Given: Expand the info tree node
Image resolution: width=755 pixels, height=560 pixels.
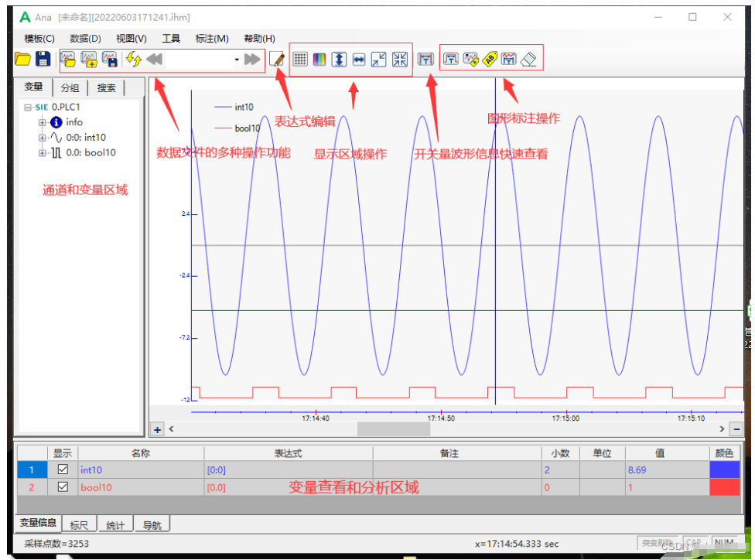Looking at the screenshot, I should coord(43,122).
